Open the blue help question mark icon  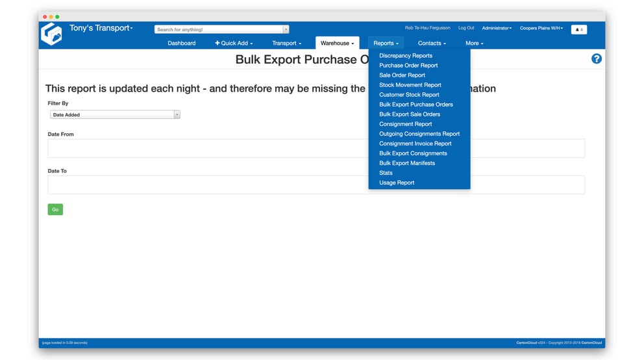point(597,58)
